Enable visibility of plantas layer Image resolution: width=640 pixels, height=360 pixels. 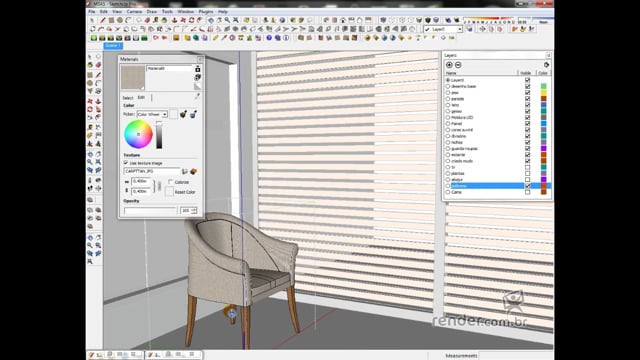click(528, 173)
